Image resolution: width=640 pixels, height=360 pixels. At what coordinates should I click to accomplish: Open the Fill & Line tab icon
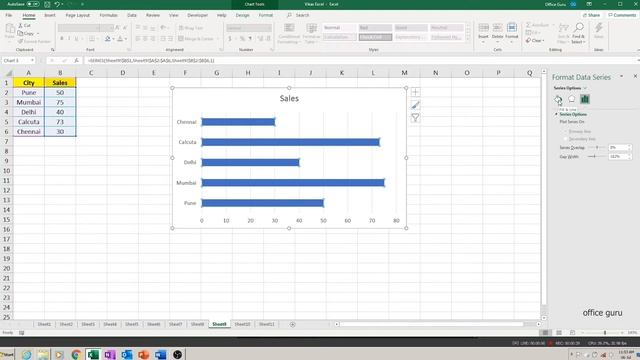point(558,99)
